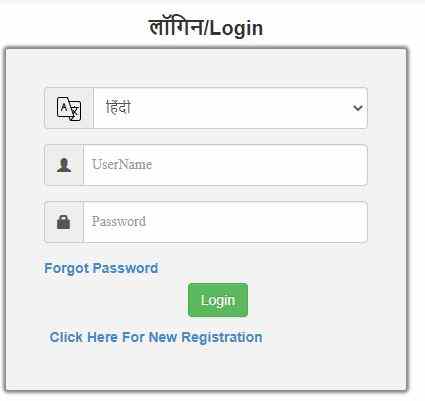This screenshot has height=401, width=425.
Task: Open the Forgot Password link
Action: tap(101, 268)
